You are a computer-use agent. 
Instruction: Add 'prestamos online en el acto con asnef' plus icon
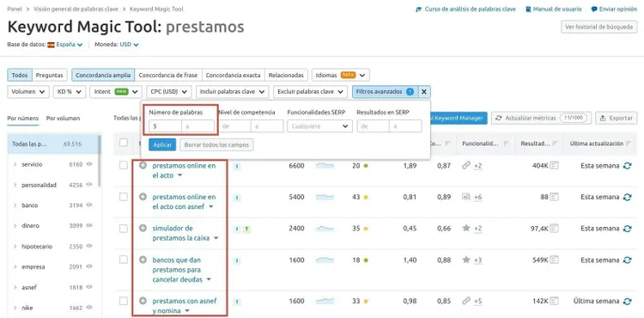click(143, 197)
